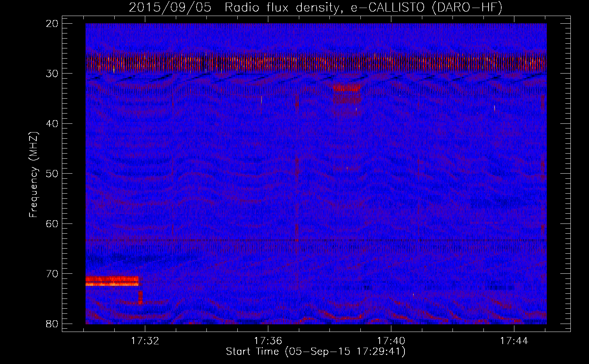Click the date '2015/09/05' in title
The width and height of the screenshot is (589, 364).
pyautogui.click(x=170, y=8)
